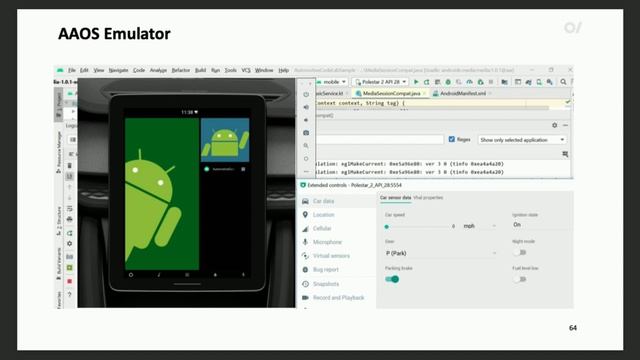The height and width of the screenshot is (360, 640).
Task: Click the Search Everywhere magnifier in Android Studio toolbar
Action: coord(563,82)
